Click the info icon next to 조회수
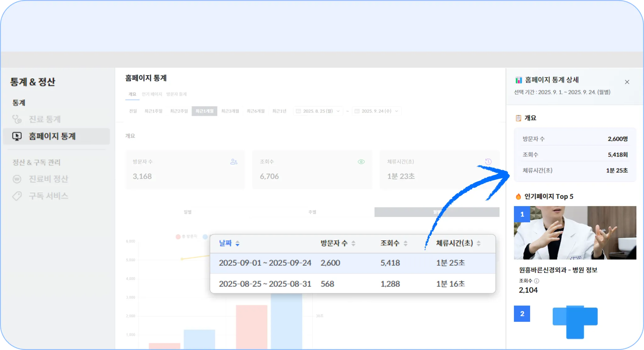This screenshot has height=350, width=644. [536, 281]
